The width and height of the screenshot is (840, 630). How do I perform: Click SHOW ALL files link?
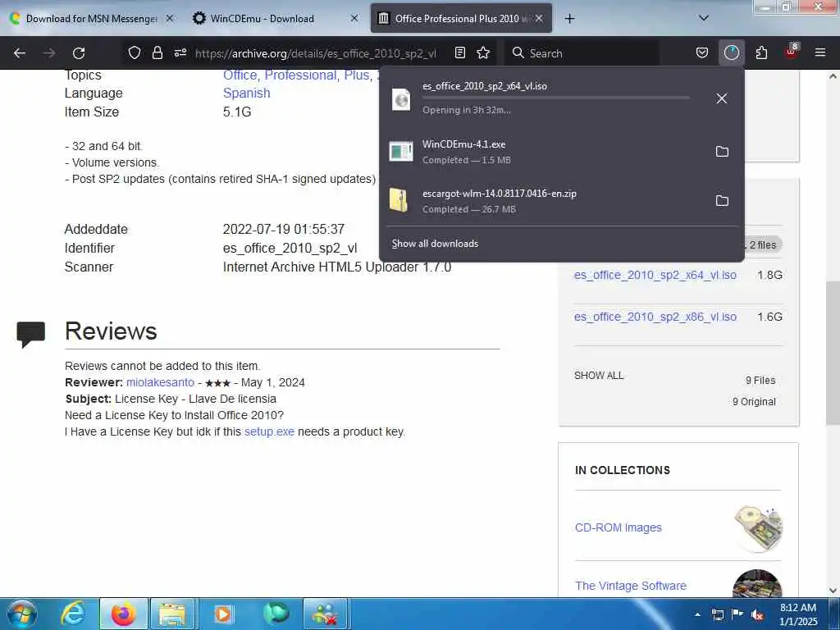(599, 376)
